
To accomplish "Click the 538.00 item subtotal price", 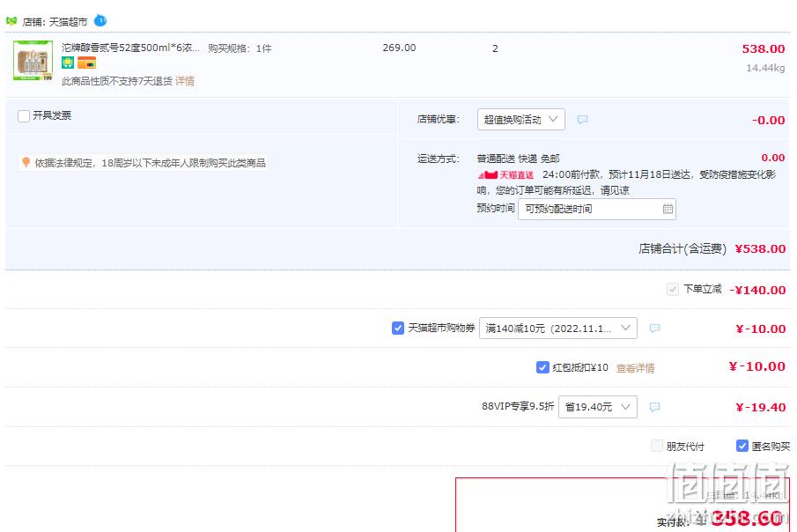I will click(764, 48).
